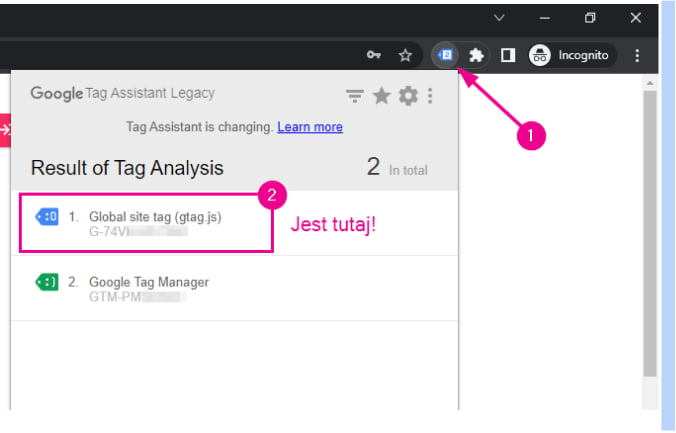Click the scrollbar up arrow

650,83
